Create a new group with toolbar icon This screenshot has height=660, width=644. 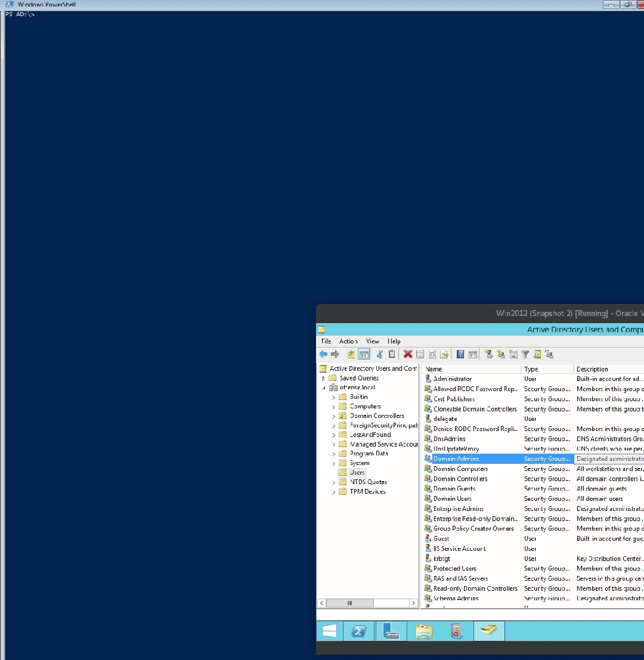(501, 354)
